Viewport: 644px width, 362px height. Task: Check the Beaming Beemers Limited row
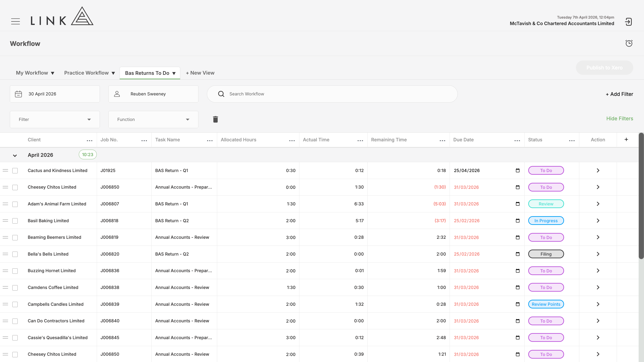[x=15, y=237]
